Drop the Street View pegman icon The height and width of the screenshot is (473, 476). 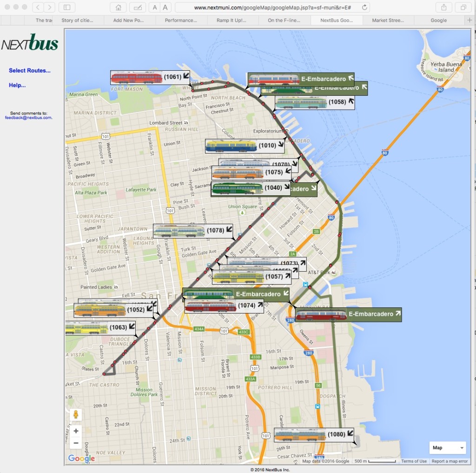(76, 414)
